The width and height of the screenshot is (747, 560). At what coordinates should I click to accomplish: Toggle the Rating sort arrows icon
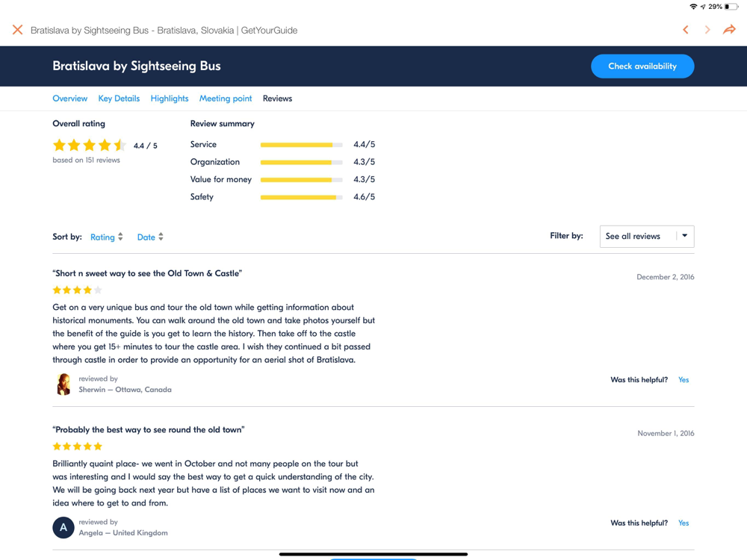click(120, 237)
